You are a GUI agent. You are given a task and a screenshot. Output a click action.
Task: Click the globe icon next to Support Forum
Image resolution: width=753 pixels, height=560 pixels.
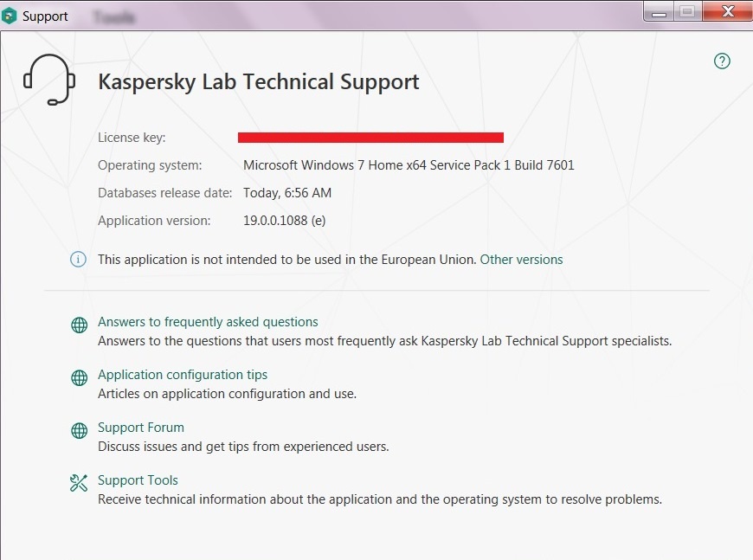pos(79,431)
